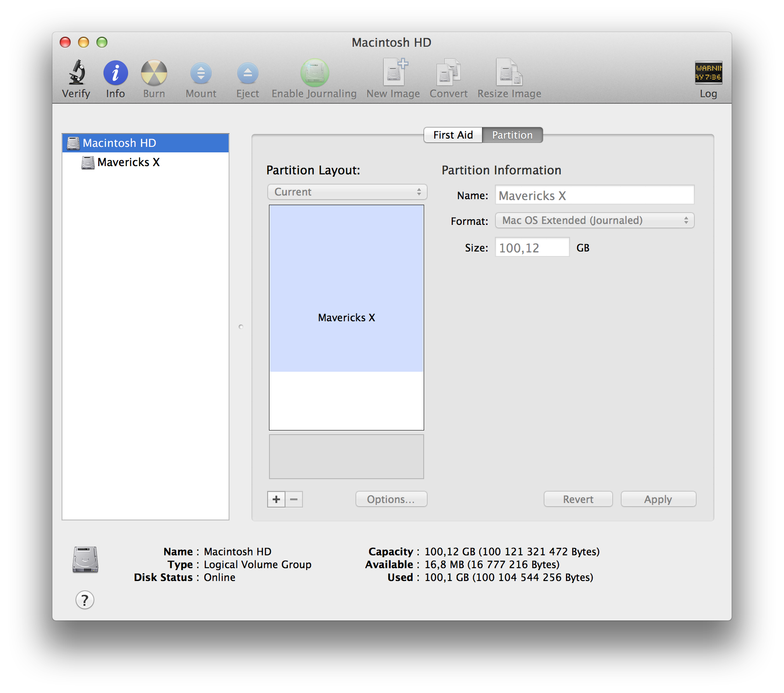Close the Disk Utility window

(65, 42)
